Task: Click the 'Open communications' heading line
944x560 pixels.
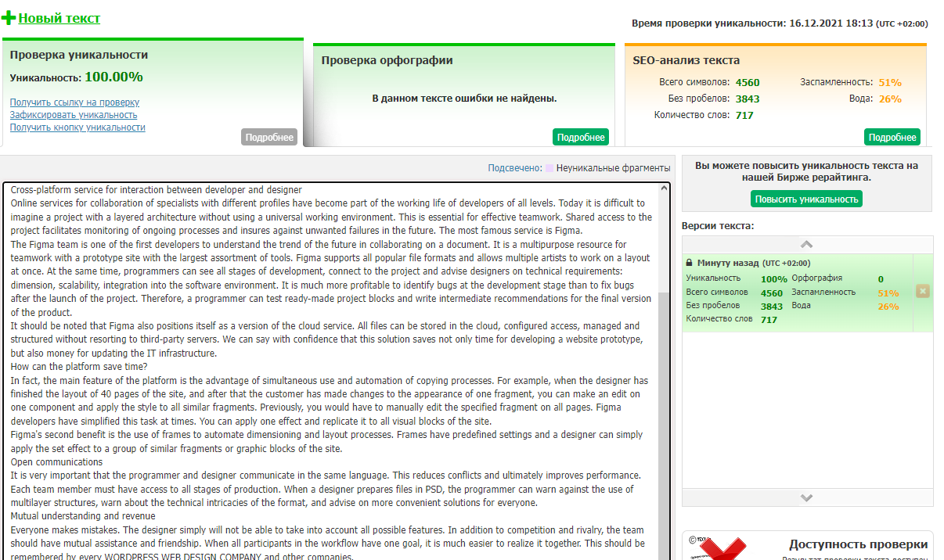Action: (x=56, y=462)
